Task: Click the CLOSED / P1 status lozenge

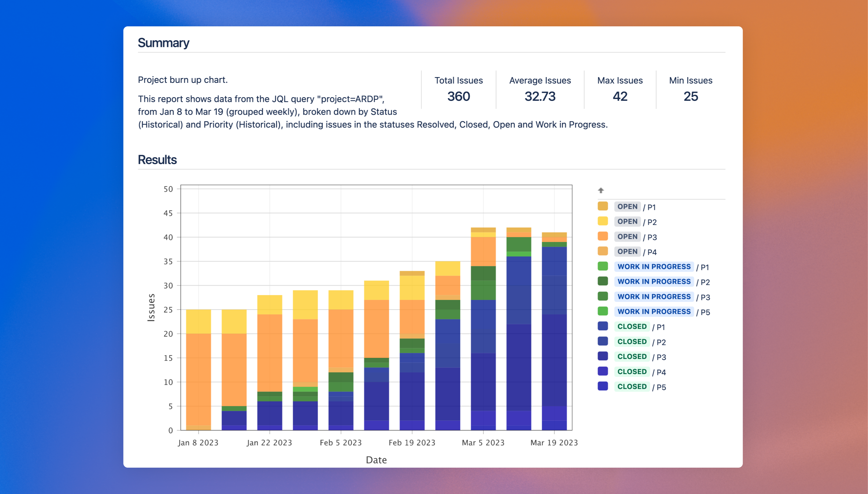Action: [632, 326]
